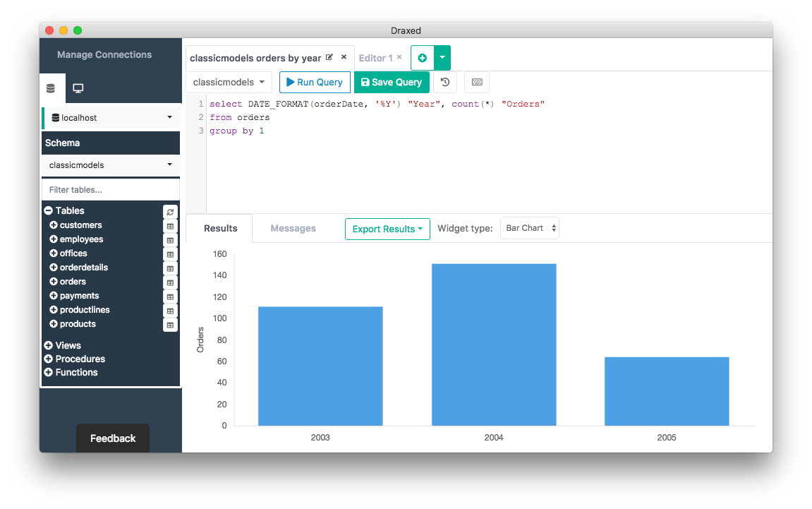Open the Bar Chart widget type selector
Image resolution: width=812 pixels, height=509 pixels.
[530, 228]
